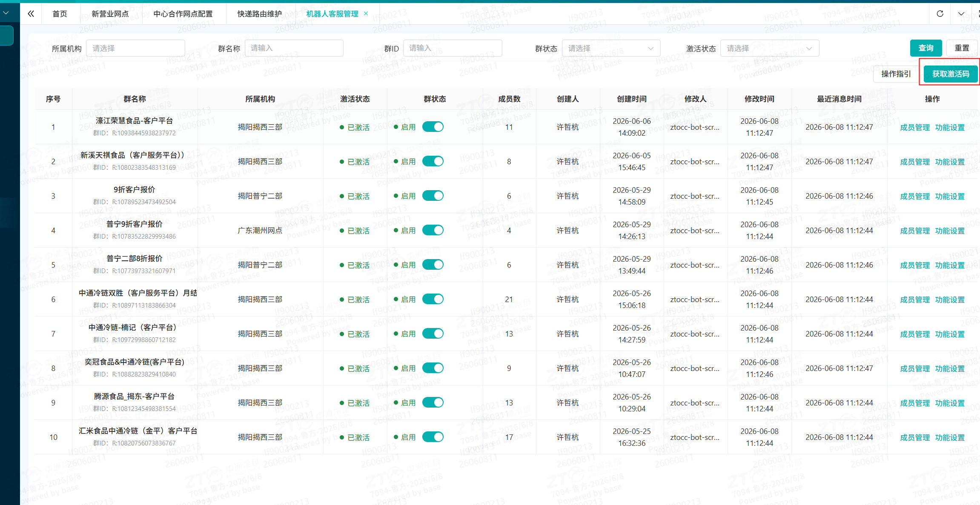Click the 查询 button
Image resolution: width=980 pixels, height=505 pixels.
(926, 48)
